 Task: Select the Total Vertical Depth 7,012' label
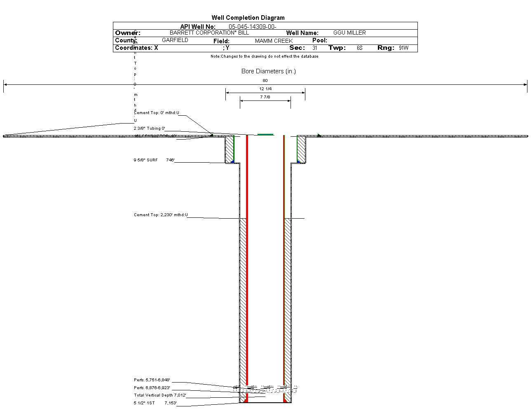(160, 395)
